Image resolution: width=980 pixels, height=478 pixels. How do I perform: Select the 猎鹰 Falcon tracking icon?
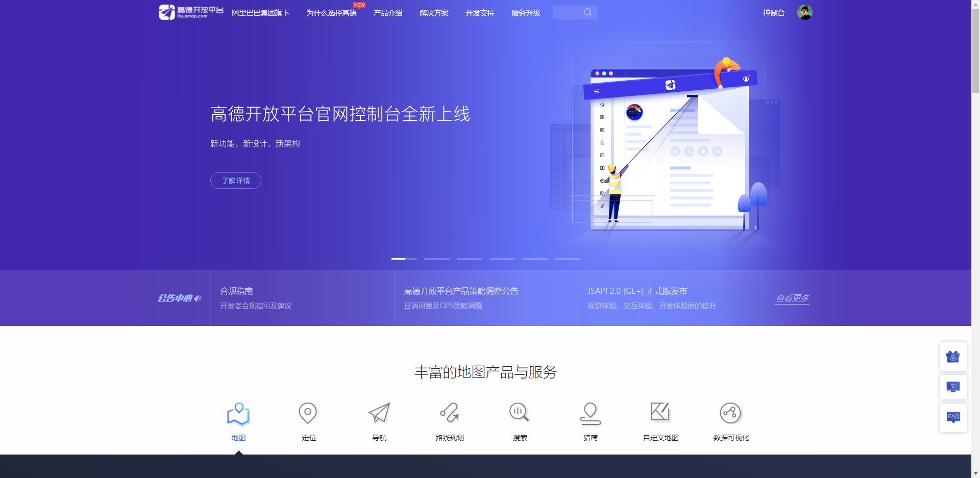[x=590, y=413]
